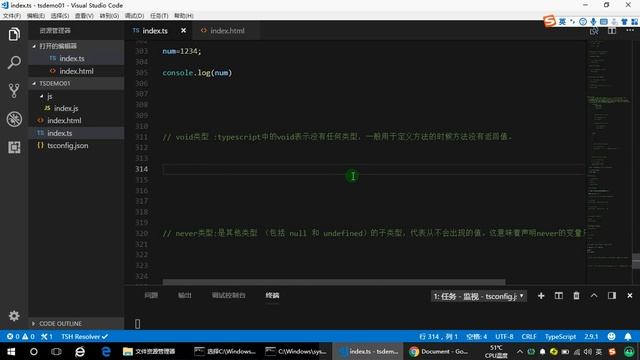Open notifications bell in status bar
This screenshot has width=640, height=360.
[628, 336]
